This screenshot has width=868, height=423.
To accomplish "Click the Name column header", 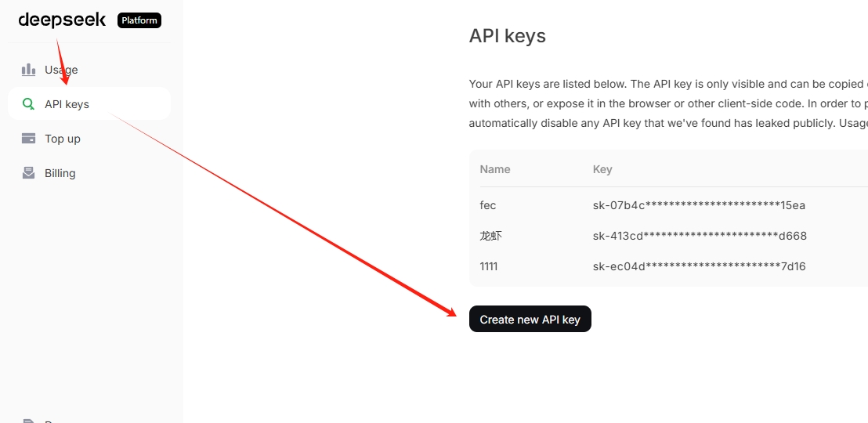I will click(x=495, y=169).
